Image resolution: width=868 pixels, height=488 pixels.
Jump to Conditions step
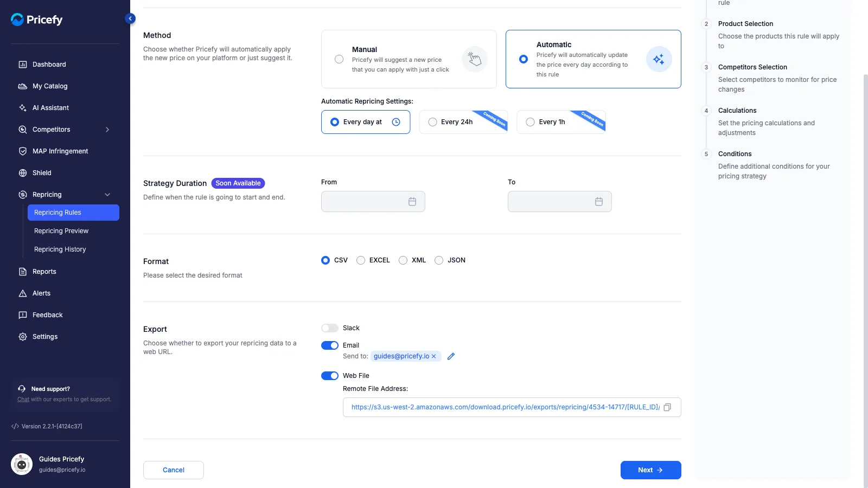pos(735,154)
